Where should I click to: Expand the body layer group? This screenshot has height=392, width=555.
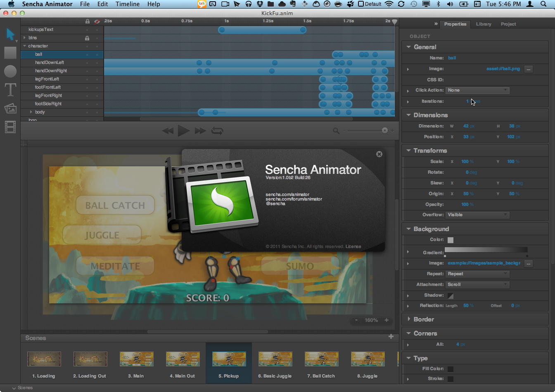pos(31,112)
